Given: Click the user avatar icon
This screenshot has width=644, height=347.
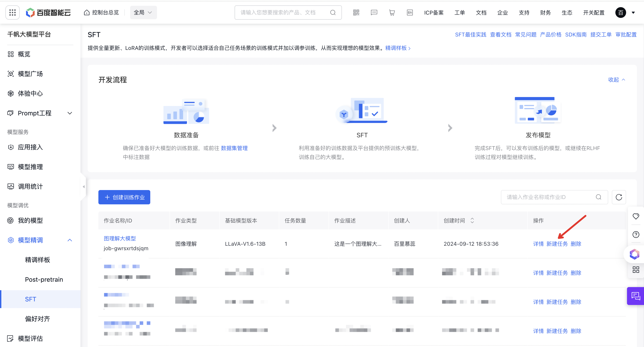Looking at the screenshot, I should [x=621, y=12].
